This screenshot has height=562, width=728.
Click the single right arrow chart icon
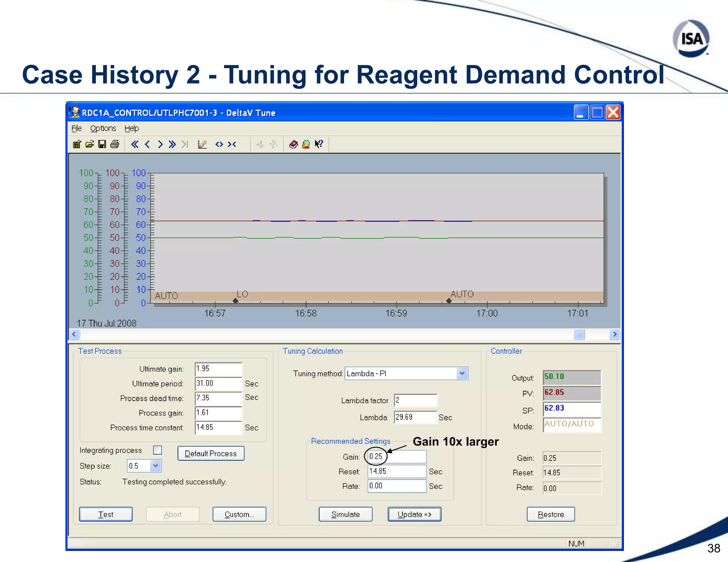click(x=160, y=144)
